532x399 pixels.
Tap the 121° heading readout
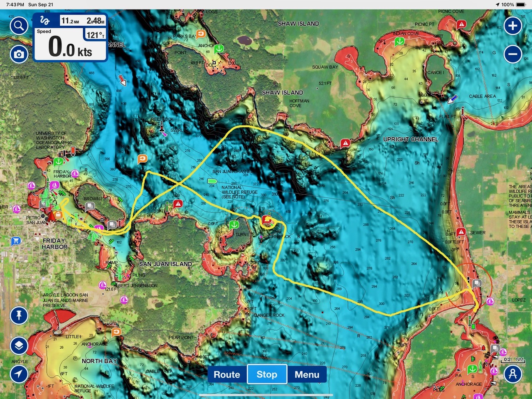pos(96,35)
